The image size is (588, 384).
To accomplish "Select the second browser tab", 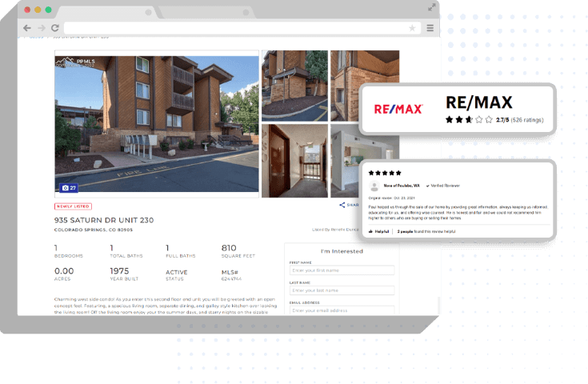I will click(206, 12).
